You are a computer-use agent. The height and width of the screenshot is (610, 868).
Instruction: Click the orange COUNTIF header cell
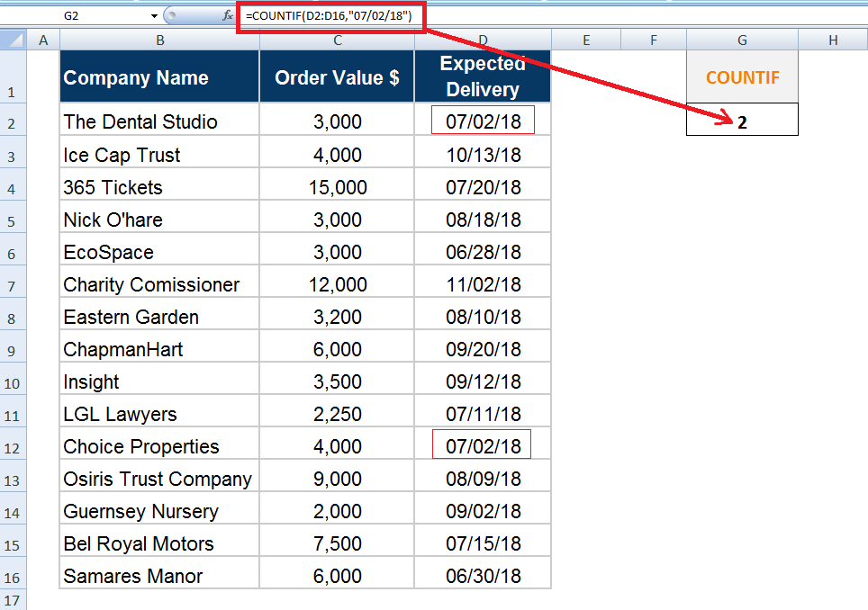742,77
